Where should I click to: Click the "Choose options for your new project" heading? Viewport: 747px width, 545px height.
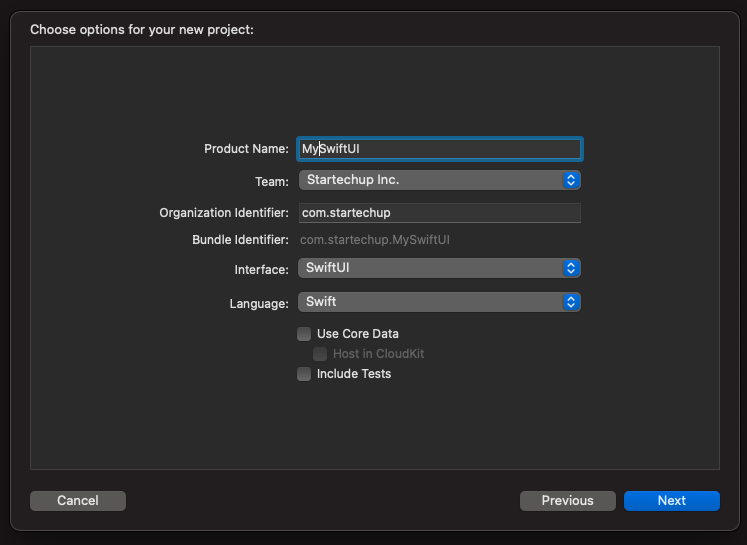point(142,30)
